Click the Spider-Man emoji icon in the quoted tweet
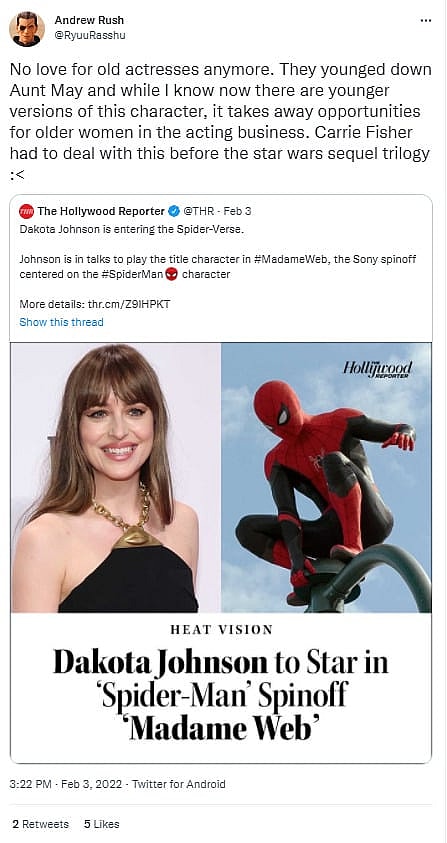 [x=172, y=274]
